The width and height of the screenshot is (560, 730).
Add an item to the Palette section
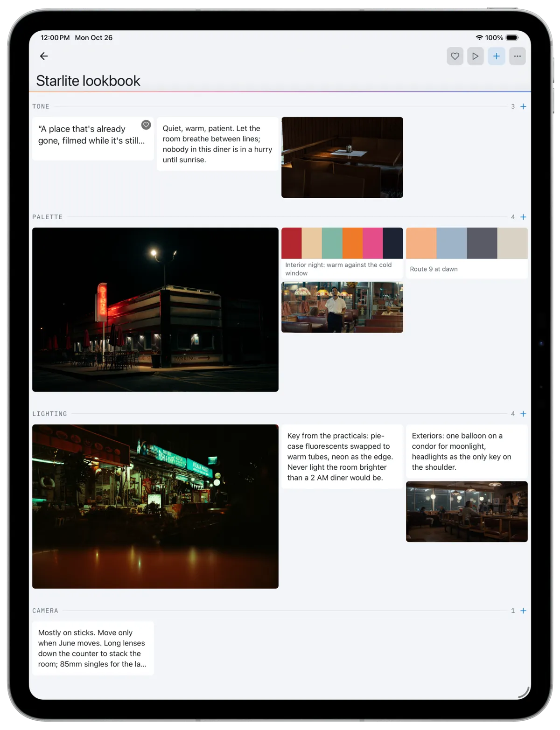[x=524, y=217]
